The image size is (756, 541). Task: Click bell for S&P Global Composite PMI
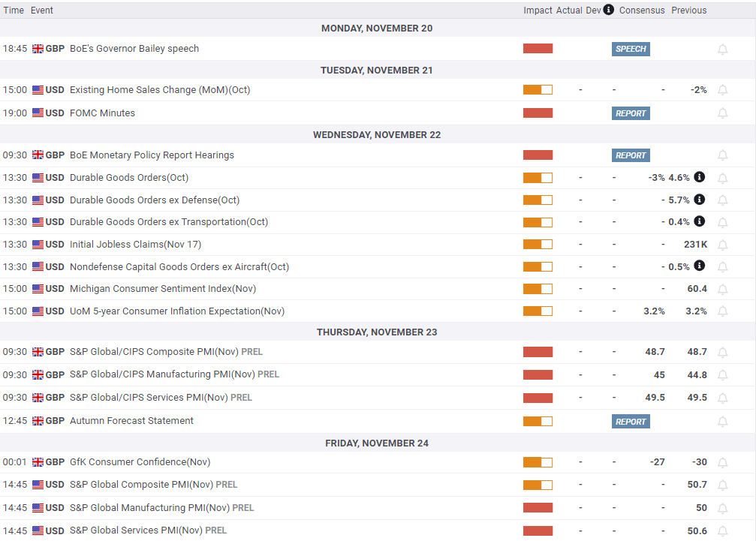click(x=722, y=485)
